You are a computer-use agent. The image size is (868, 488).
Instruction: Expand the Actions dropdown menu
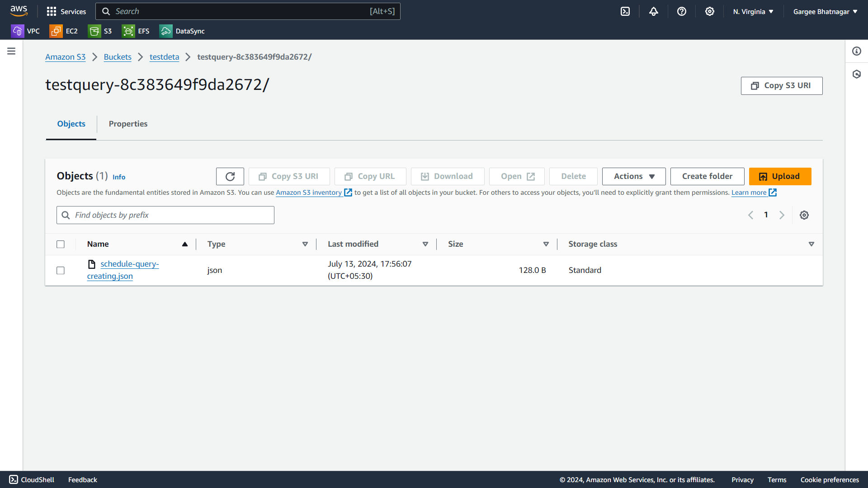634,176
